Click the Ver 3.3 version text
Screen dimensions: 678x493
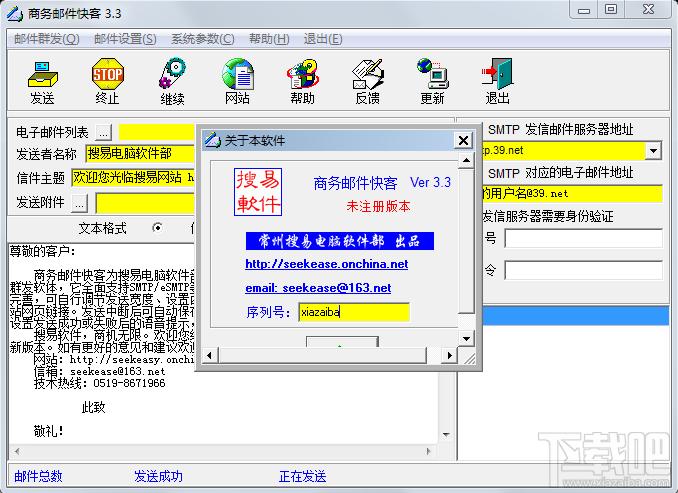click(430, 182)
